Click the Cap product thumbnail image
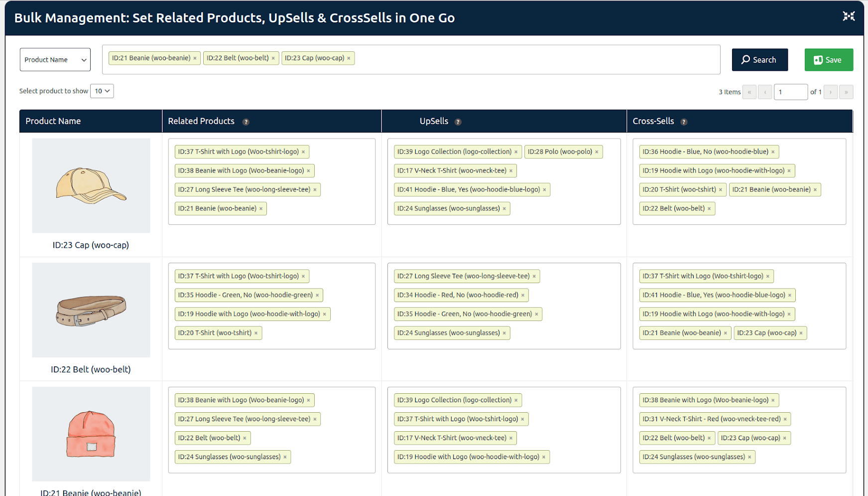 click(x=91, y=185)
